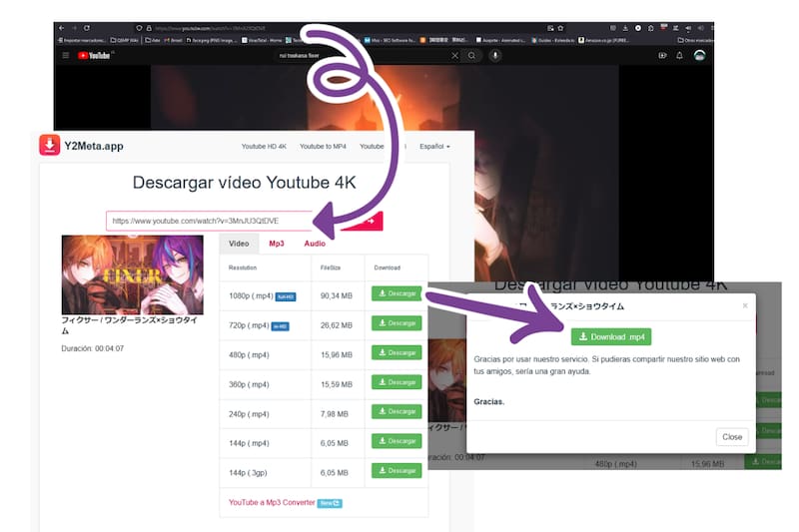Select the Audio tab
Screen dimensions: 799x532
315,244
